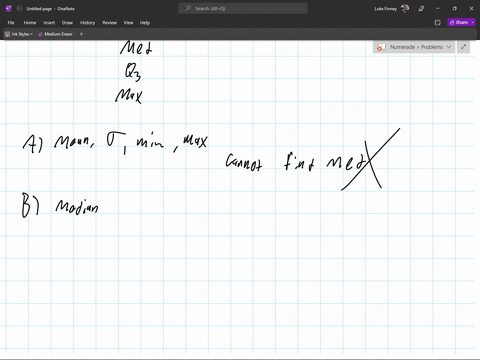Image resolution: width=480 pixels, height=360 pixels.
Task: Click the handwritten "Max" in the list
Action: pos(129,96)
